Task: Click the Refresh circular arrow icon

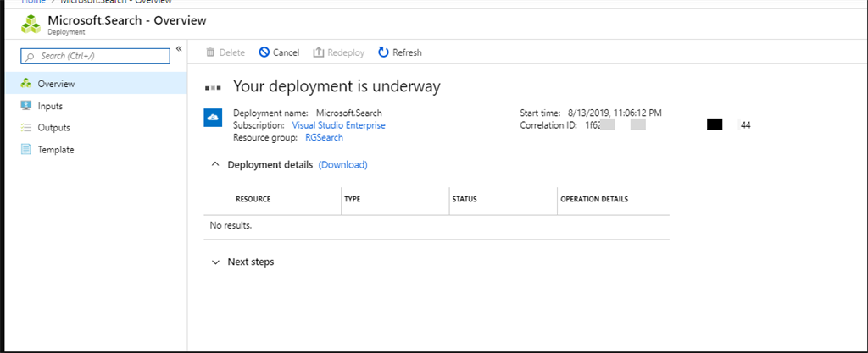Action: (383, 52)
